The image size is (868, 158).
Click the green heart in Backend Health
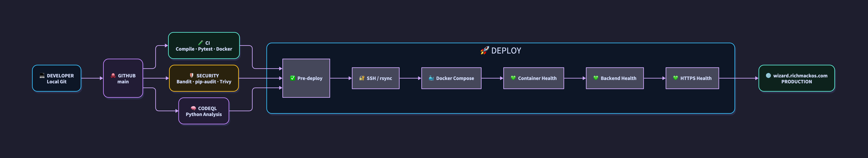(x=596, y=78)
